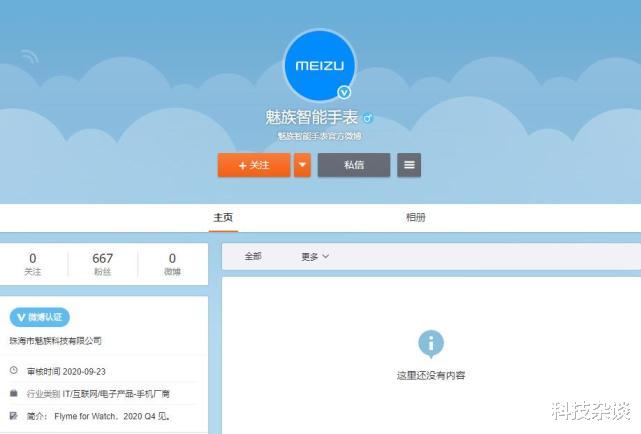The width and height of the screenshot is (641, 434).
Task: Switch to the 相册 tab
Action: pos(416,217)
